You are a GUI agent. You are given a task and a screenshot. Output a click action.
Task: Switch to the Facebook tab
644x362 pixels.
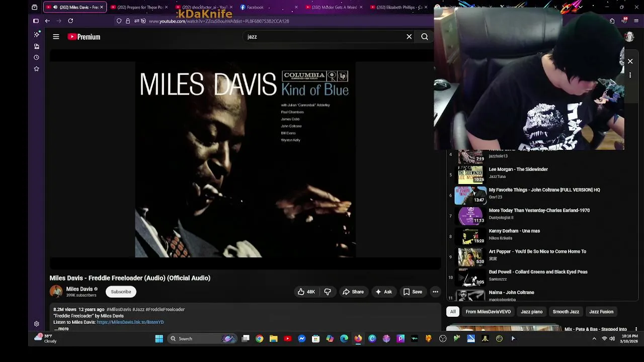[269, 7]
